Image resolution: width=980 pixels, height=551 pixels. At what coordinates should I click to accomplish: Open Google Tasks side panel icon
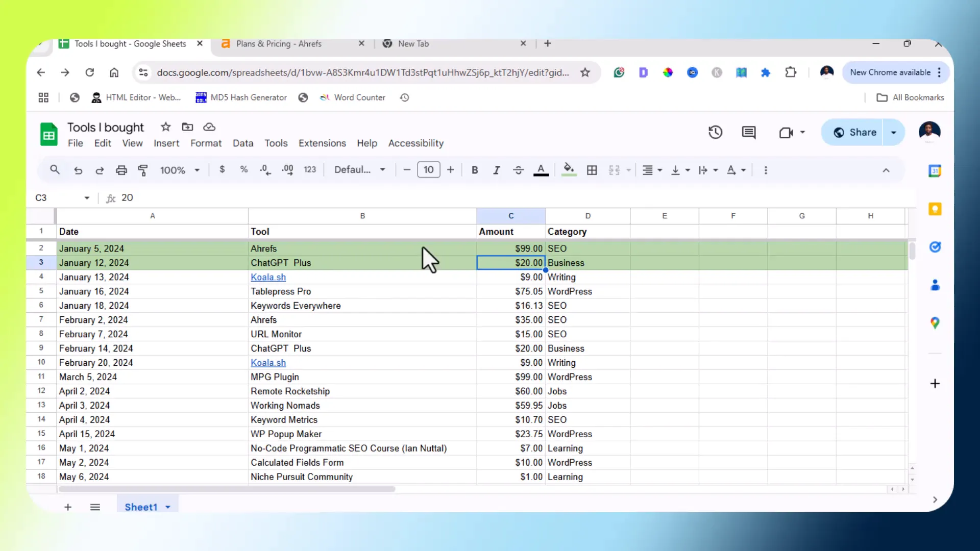pyautogui.click(x=935, y=247)
